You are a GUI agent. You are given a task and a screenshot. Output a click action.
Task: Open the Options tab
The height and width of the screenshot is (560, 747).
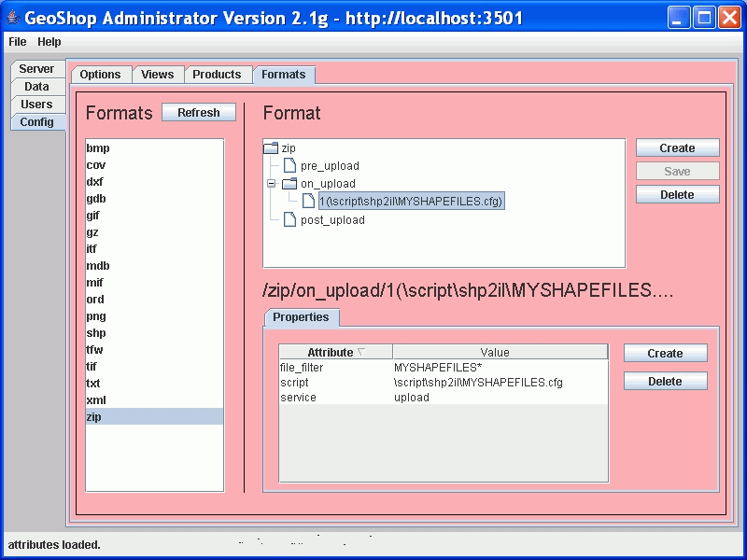coord(101,75)
